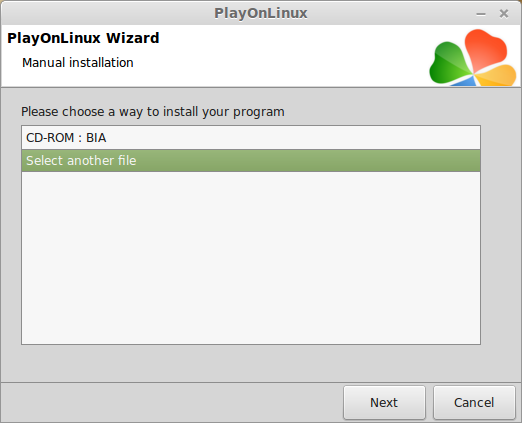522x423 pixels.
Task: Click gray margin right of the list box
Action: [501, 235]
